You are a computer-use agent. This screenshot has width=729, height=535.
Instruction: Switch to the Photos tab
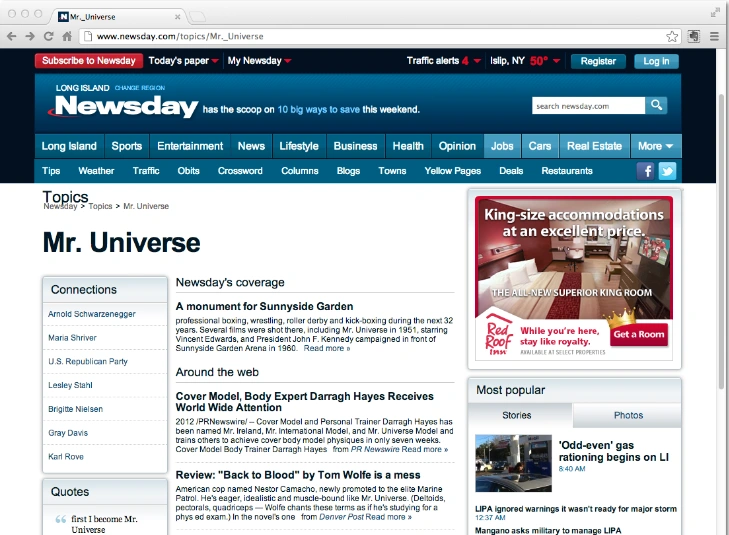(628, 415)
